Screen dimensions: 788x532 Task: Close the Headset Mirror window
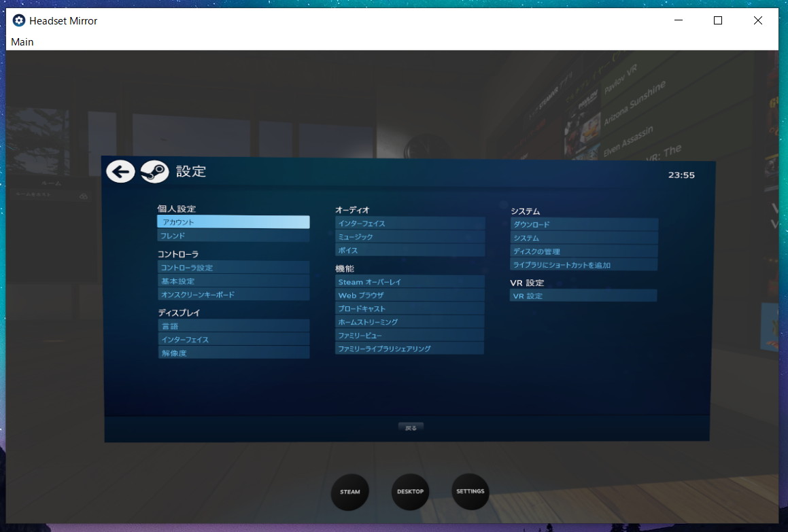(758, 20)
